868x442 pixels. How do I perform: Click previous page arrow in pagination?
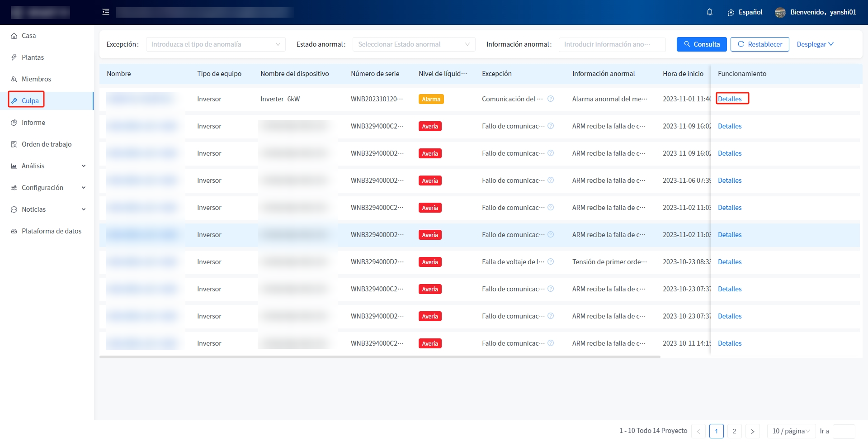pos(698,431)
